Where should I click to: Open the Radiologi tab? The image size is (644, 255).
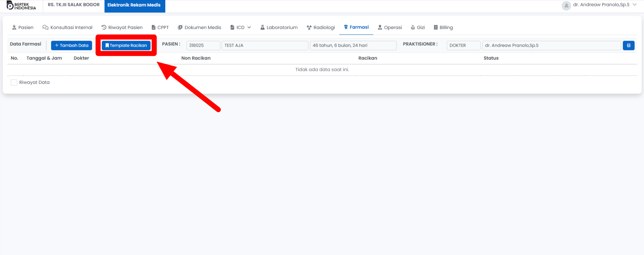[x=320, y=28]
